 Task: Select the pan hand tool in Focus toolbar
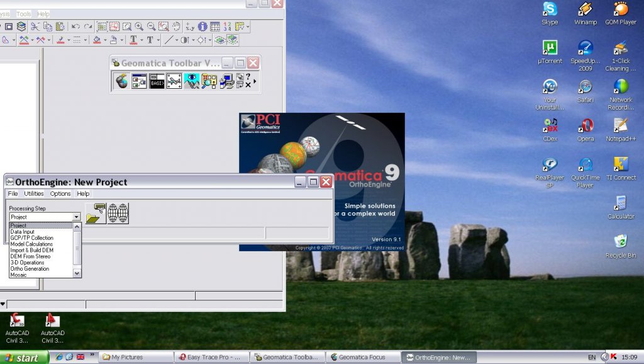(x=176, y=26)
